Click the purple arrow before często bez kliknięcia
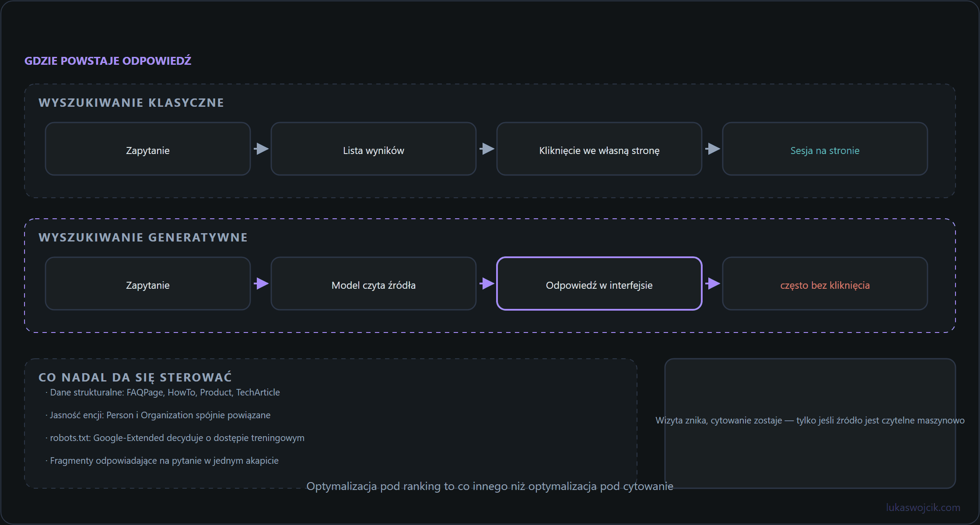 [x=713, y=283]
